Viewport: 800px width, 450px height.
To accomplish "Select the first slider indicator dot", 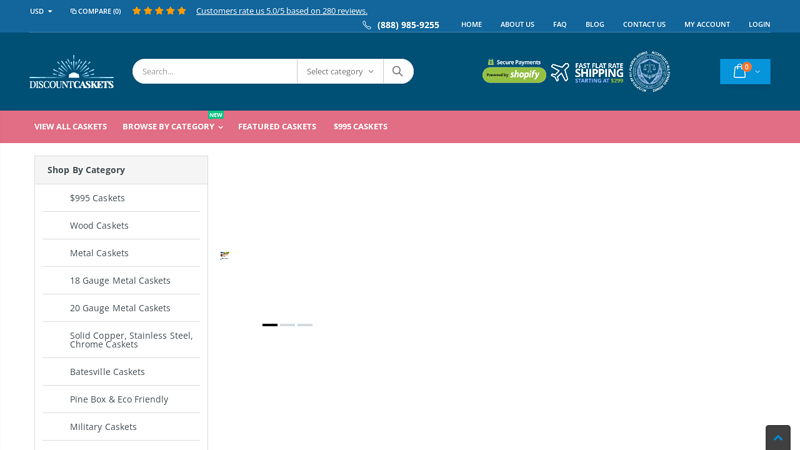I will coord(270,325).
